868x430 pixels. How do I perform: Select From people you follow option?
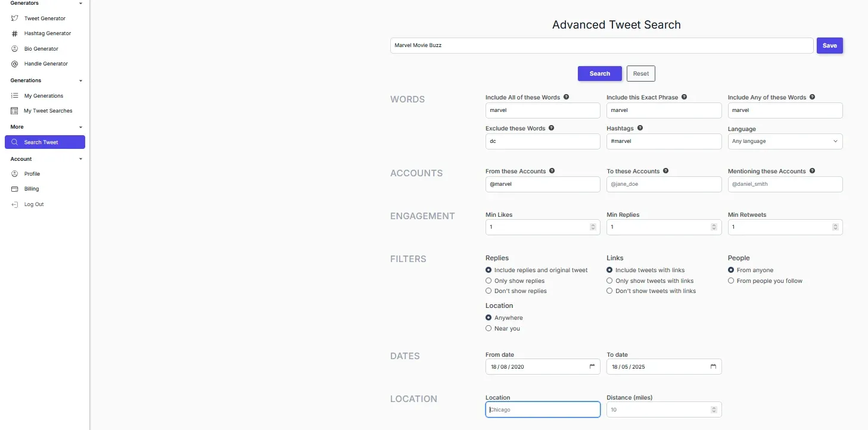point(731,281)
